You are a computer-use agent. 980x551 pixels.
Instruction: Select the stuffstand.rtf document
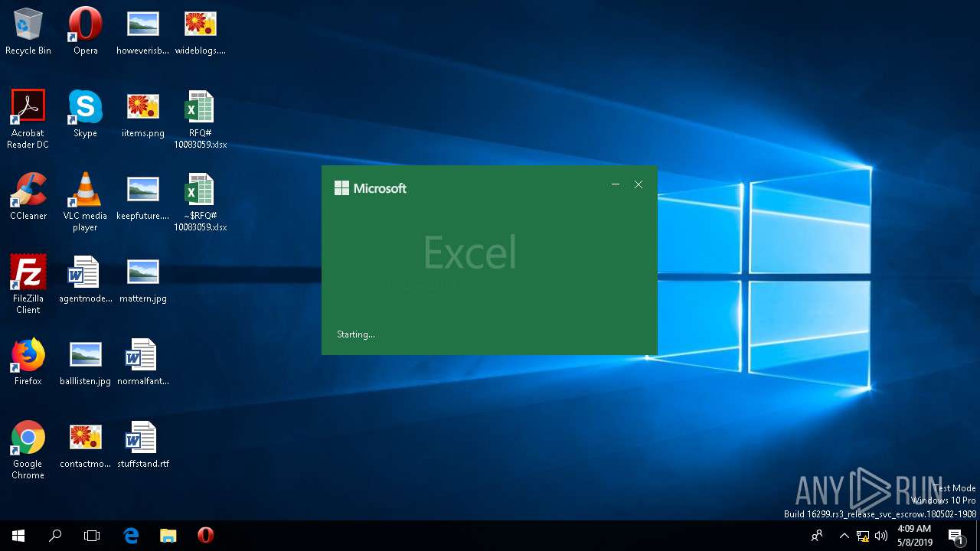pyautogui.click(x=142, y=445)
